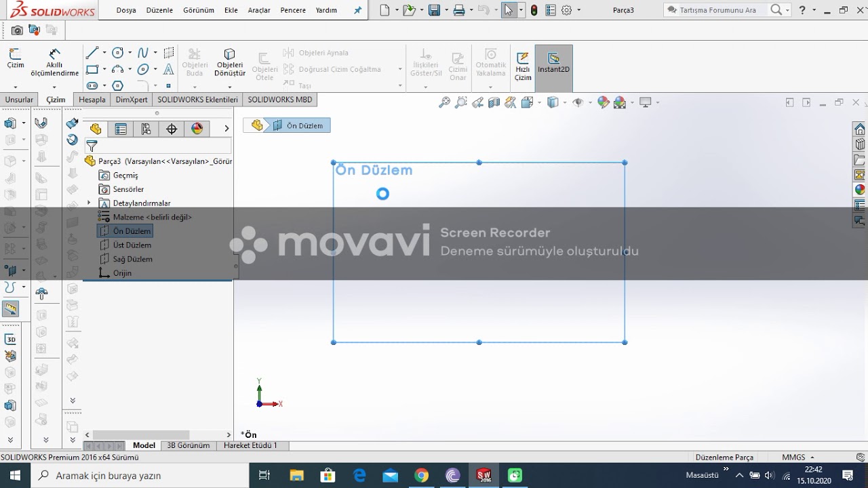Click the Section View icon
The height and width of the screenshot is (488, 868).
[x=494, y=102]
